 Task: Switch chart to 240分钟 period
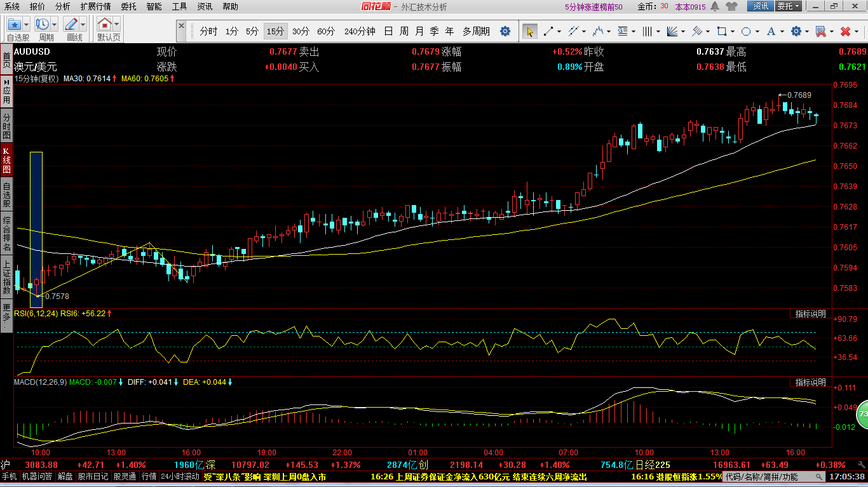pos(360,31)
